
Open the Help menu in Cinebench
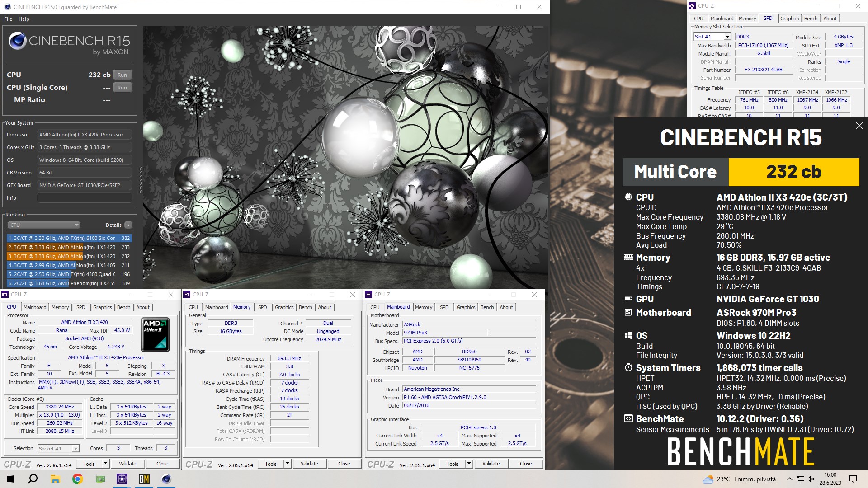(24, 19)
